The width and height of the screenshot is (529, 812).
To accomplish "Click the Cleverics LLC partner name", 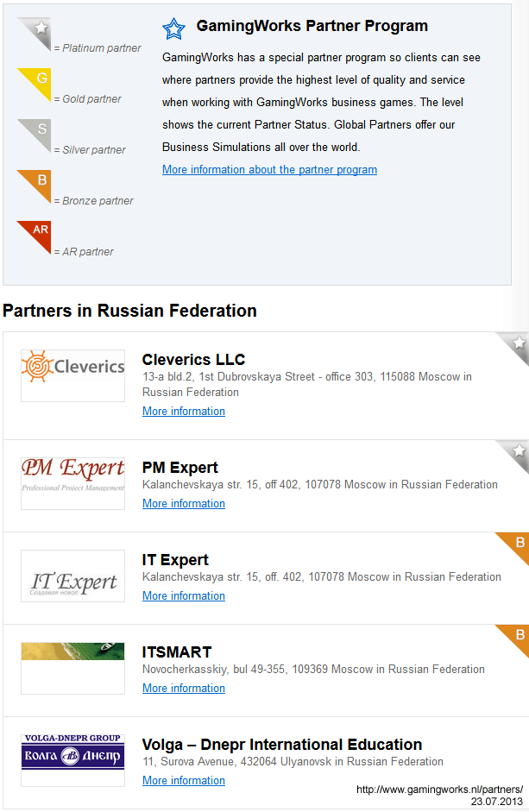I will [x=194, y=359].
